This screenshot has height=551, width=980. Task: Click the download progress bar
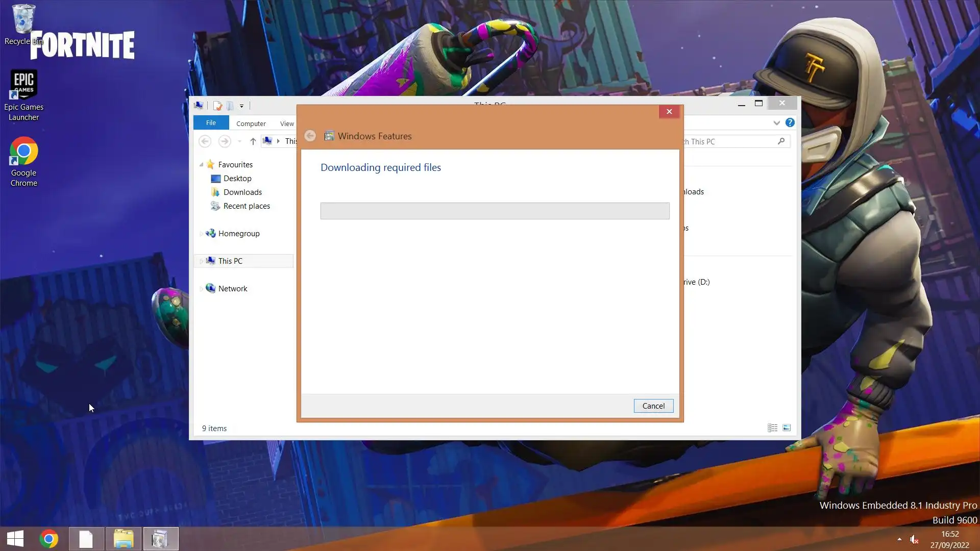[x=495, y=211]
